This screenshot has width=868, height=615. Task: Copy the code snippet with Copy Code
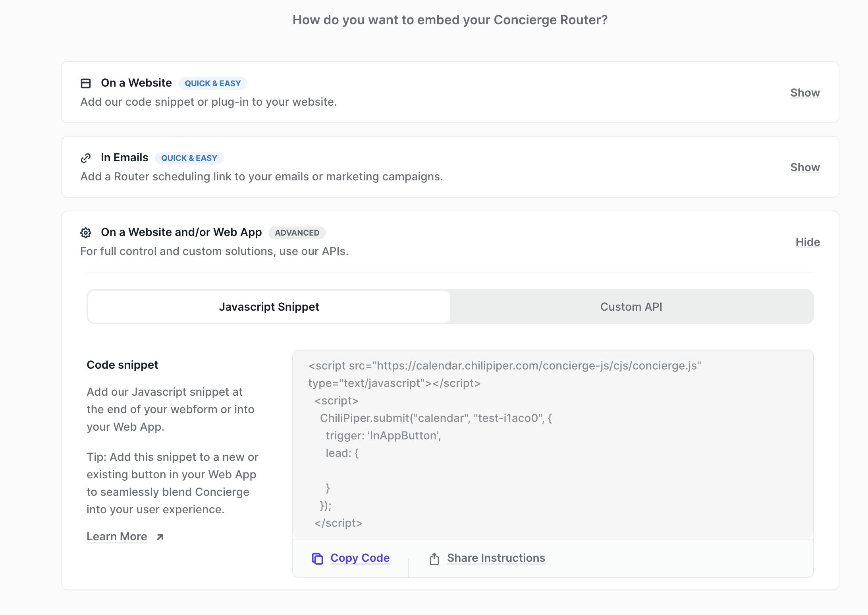coord(360,558)
